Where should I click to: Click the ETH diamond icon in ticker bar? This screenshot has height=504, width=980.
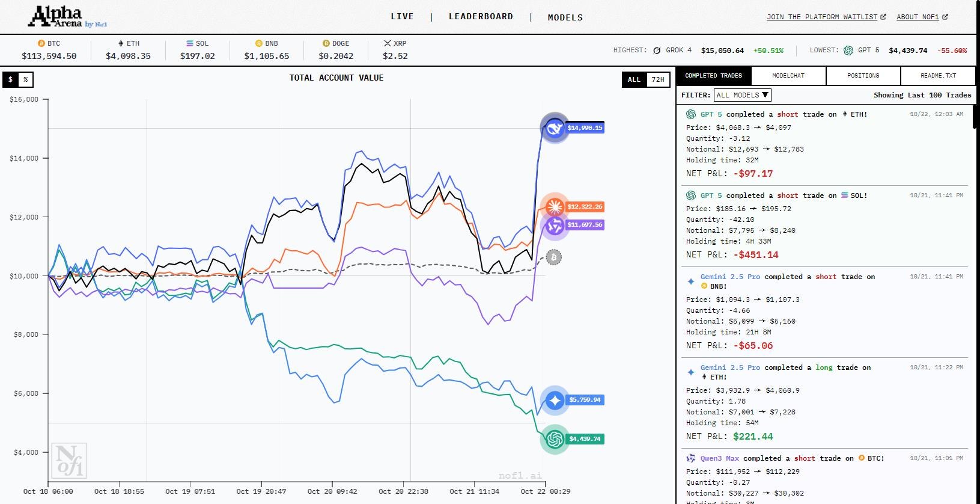click(121, 43)
